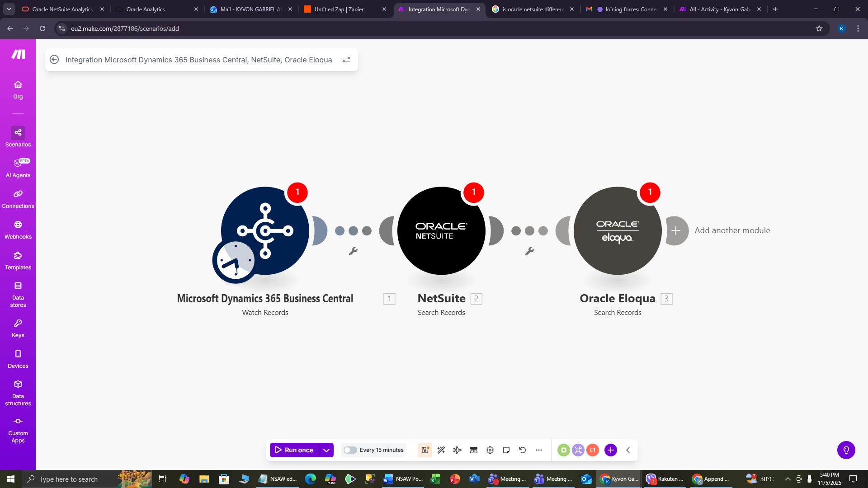Screen dimensions: 868x488
Task: Open Templates in left sidebar
Action: [18, 261]
